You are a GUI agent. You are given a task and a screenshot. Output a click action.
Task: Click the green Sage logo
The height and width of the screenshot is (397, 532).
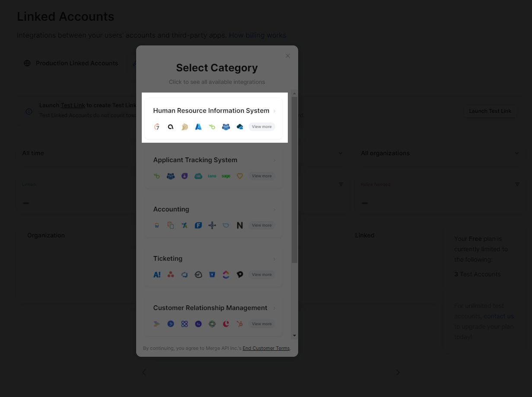click(x=226, y=176)
